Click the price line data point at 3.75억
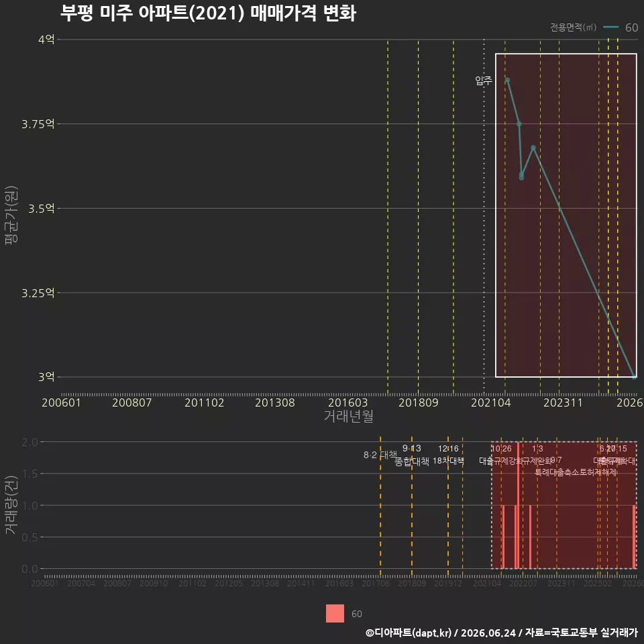 [x=519, y=124]
